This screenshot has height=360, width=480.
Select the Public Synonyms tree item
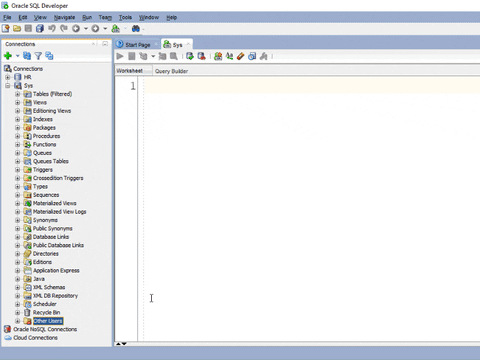click(x=52, y=228)
